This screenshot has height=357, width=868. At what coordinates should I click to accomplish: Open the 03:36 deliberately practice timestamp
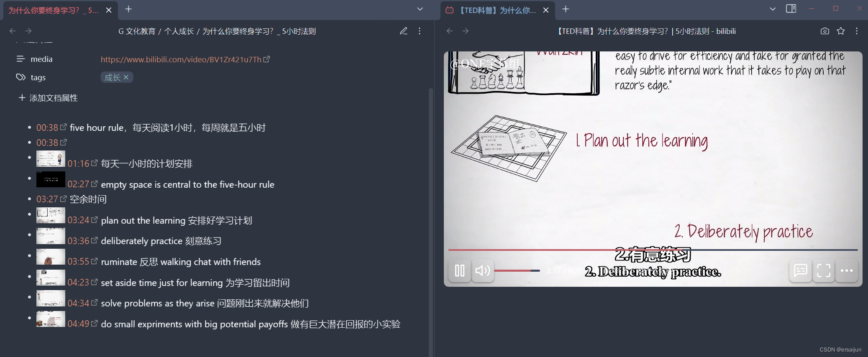coord(78,241)
